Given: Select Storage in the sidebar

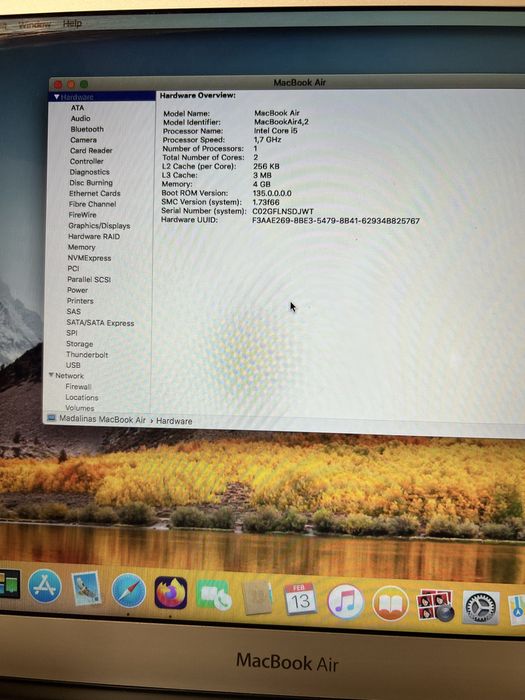Looking at the screenshot, I should pos(79,344).
